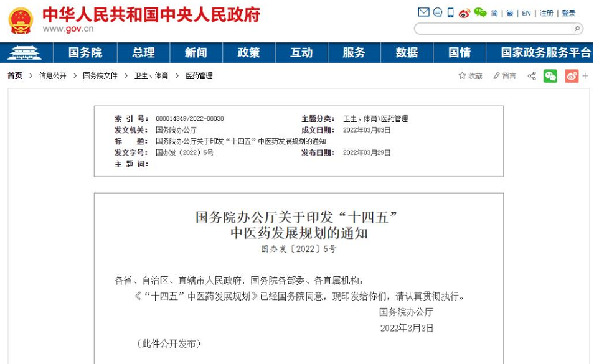
Task: Expand more share options plus sign
Action: click(x=585, y=76)
